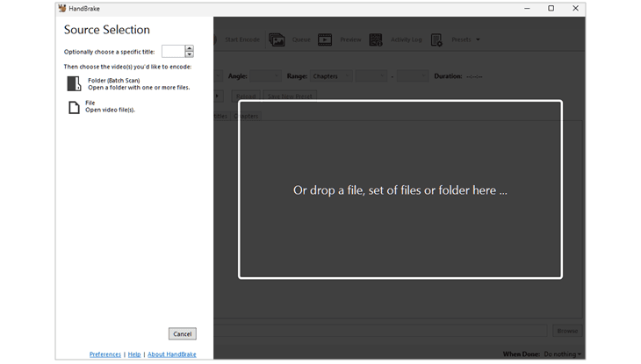641x364 pixels.
Task: Click the drop file area
Action: tap(400, 189)
